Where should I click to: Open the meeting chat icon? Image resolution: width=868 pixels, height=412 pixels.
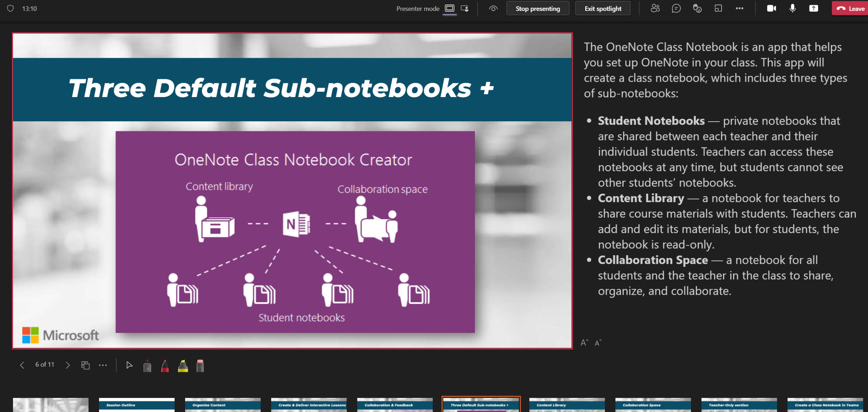click(676, 8)
